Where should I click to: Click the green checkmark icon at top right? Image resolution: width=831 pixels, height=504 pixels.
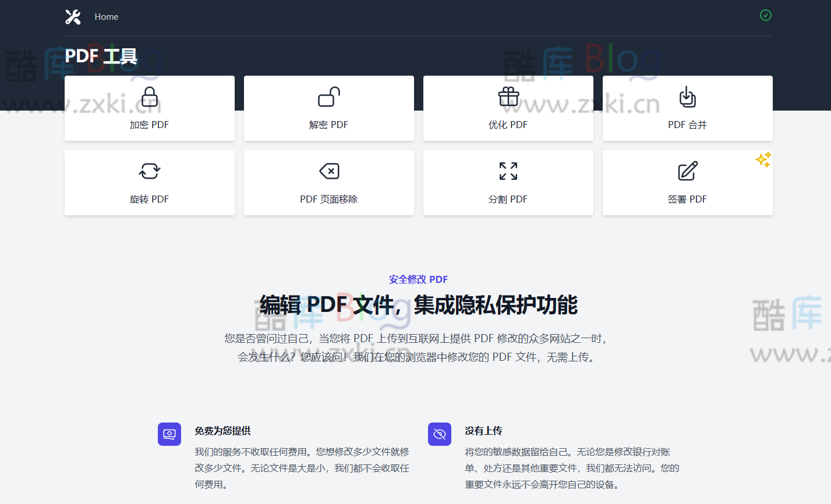(765, 15)
